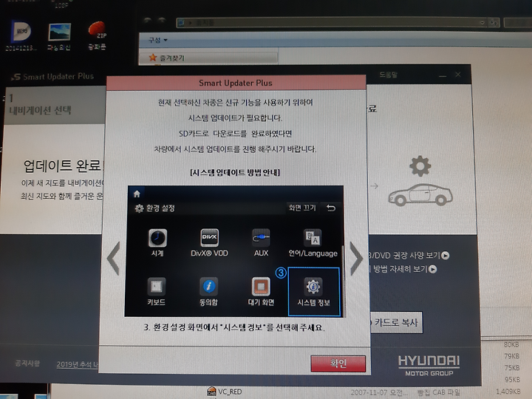532x399 pixels.
Task: Select the 시스템 정보 icon in the guide image
Action: (x=314, y=292)
